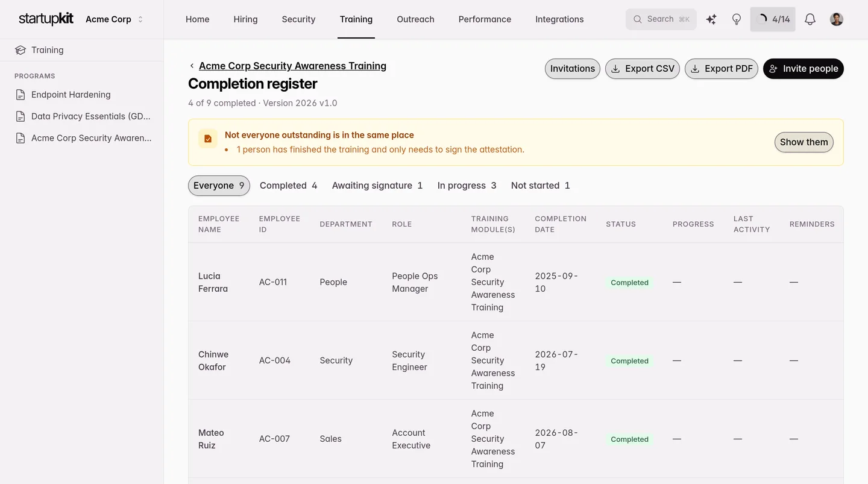868x484 pixels.
Task: Open the Invitations button
Action: [573, 69]
